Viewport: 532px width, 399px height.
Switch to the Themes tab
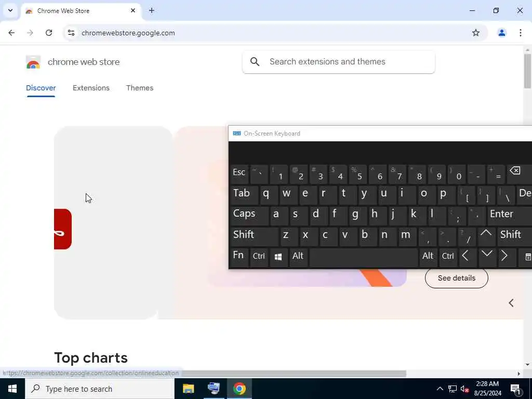(x=140, y=88)
